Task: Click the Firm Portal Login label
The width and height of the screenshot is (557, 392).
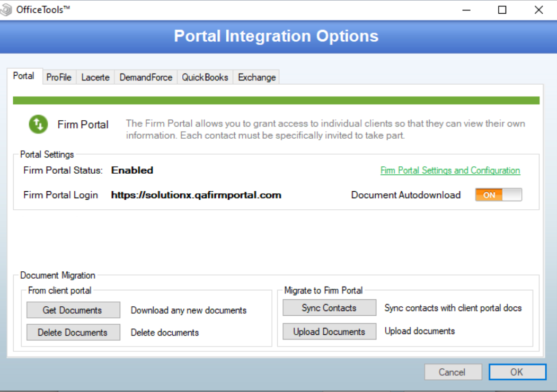Action: [60, 195]
